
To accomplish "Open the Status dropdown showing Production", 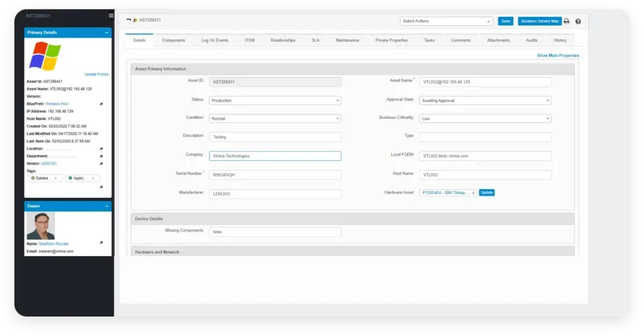I will click(275, 100).
